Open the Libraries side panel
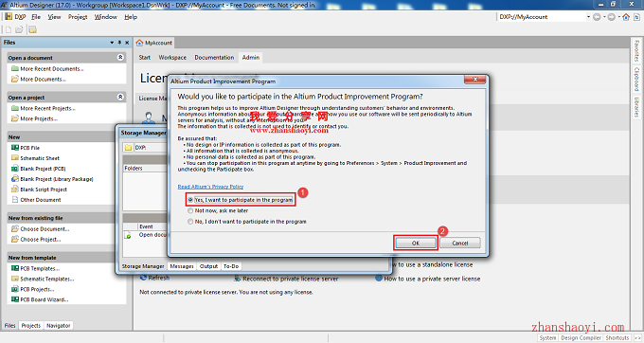Viewport: 644px width, 343px height. tap(636, 107)
